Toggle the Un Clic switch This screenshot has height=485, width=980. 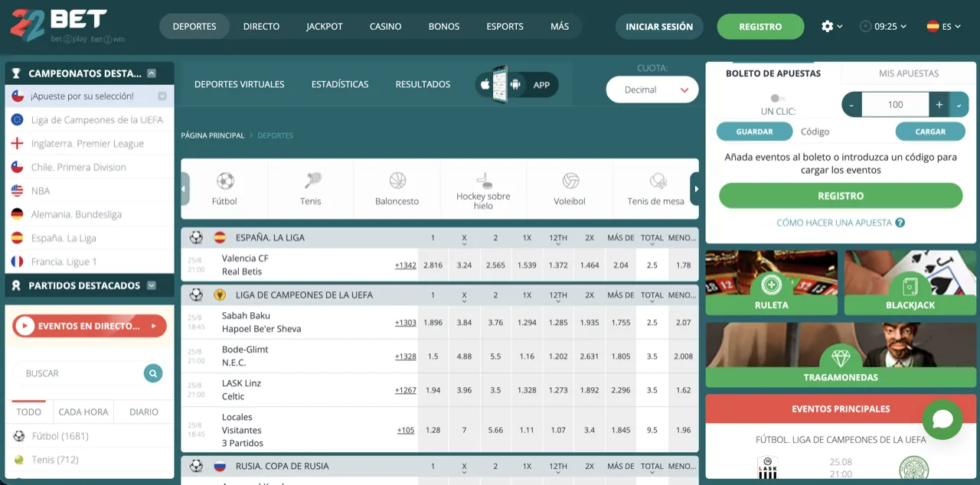pyautogui.click(x=778, y=98)
